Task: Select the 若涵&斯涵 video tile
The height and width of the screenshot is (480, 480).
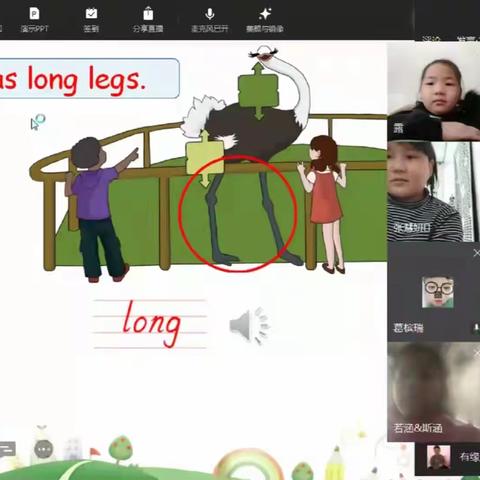Action: (x=434, y=392)
